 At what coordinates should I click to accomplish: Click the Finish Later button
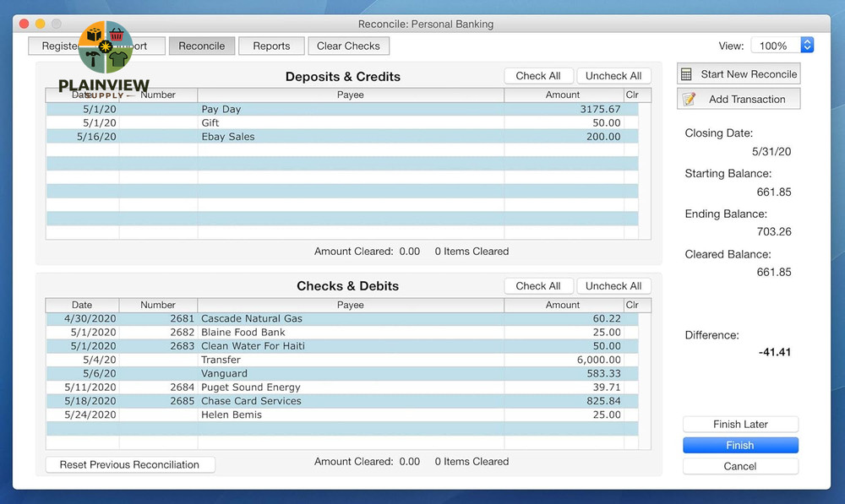pyautogui.click(x=740, y=425)
